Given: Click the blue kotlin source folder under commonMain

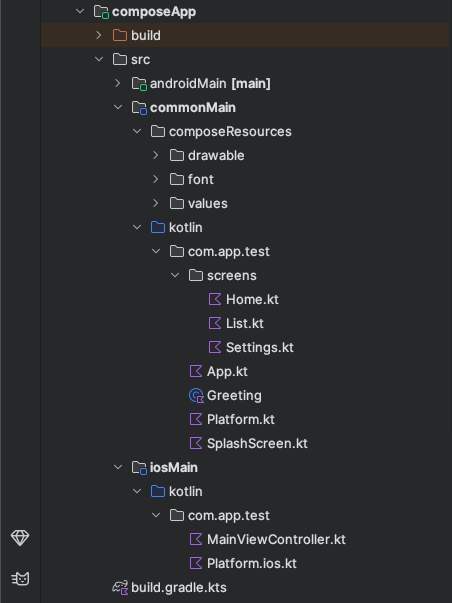Looking at the screenshot, I should (158, 227).
